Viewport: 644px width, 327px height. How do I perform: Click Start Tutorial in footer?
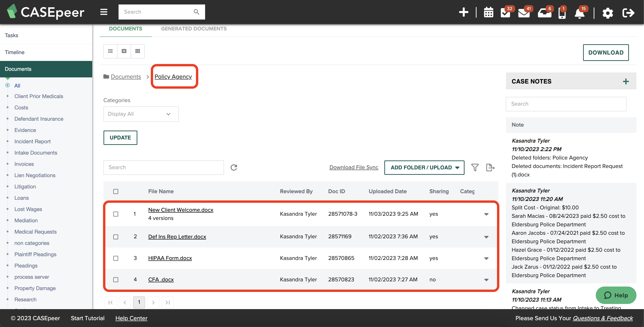(87, 318)
